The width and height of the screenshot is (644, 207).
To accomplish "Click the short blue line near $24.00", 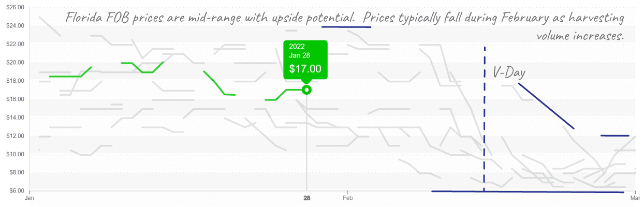I will click(x=346, y=26).
